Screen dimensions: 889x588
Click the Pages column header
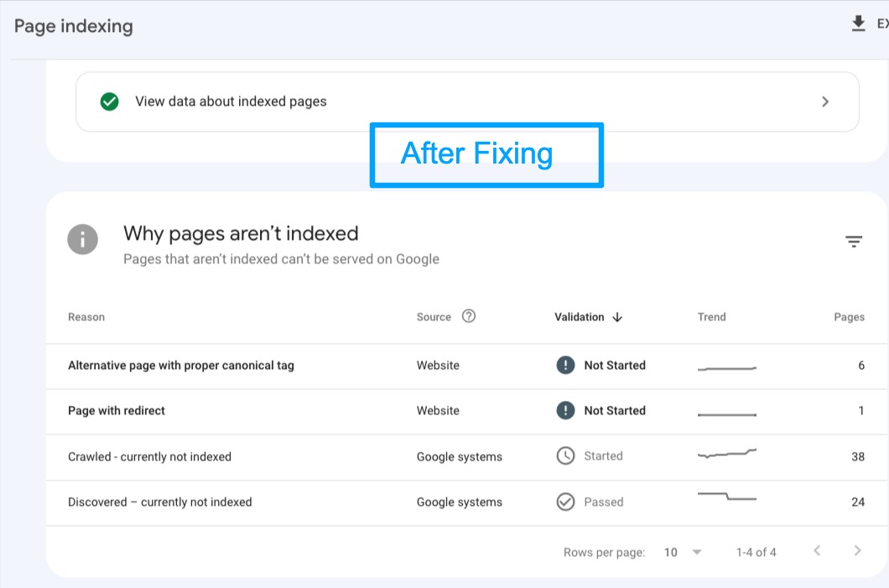point(849,317)
